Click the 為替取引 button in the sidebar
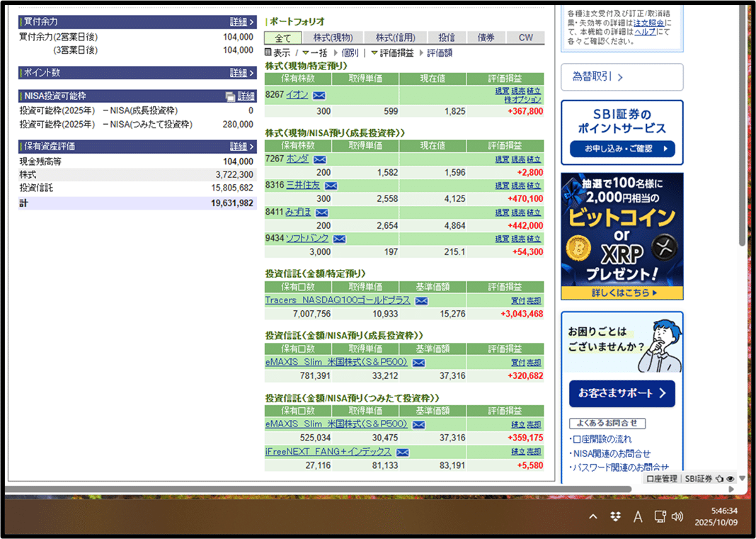The height and width of the screenshot is (539, 756). click(622, 77)
